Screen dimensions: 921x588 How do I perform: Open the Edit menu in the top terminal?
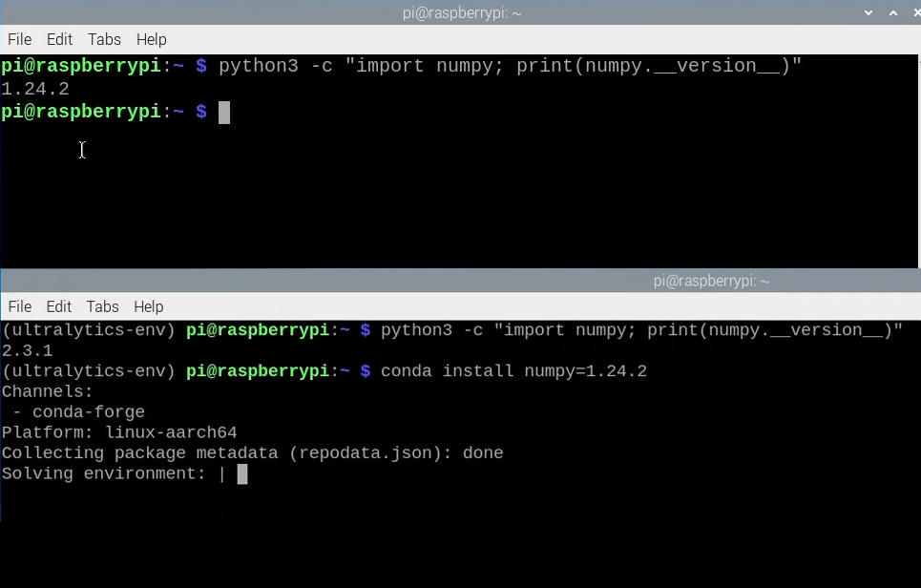tap(59, 39)
